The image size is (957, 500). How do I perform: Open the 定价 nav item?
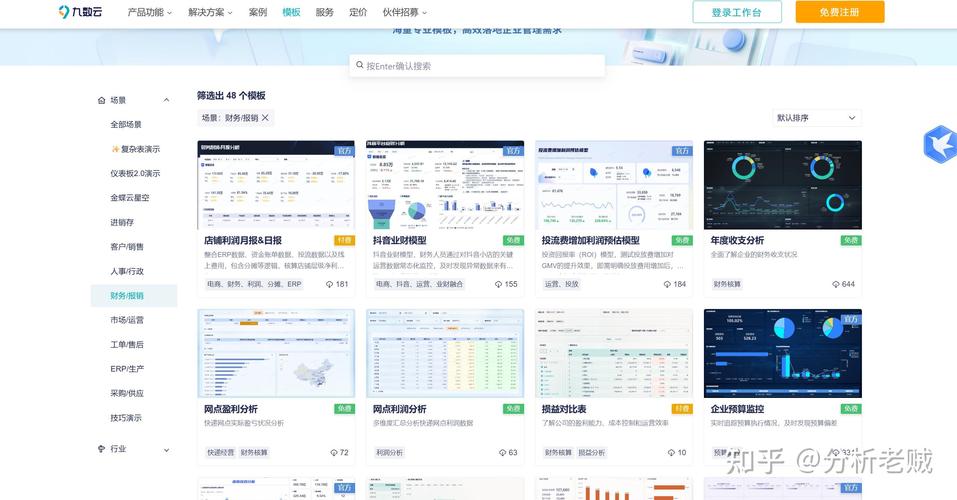[358, 12]
